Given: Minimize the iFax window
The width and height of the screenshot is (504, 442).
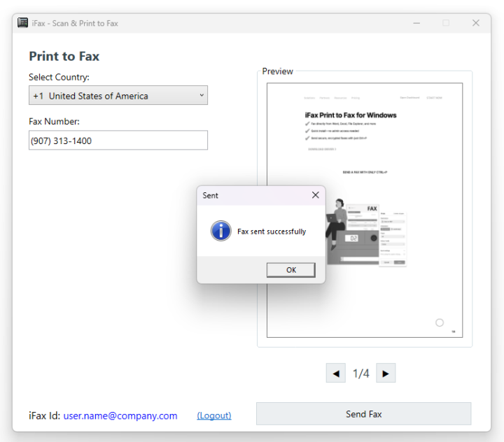Looking at the screenshot, I should click(x=416, y=23).
